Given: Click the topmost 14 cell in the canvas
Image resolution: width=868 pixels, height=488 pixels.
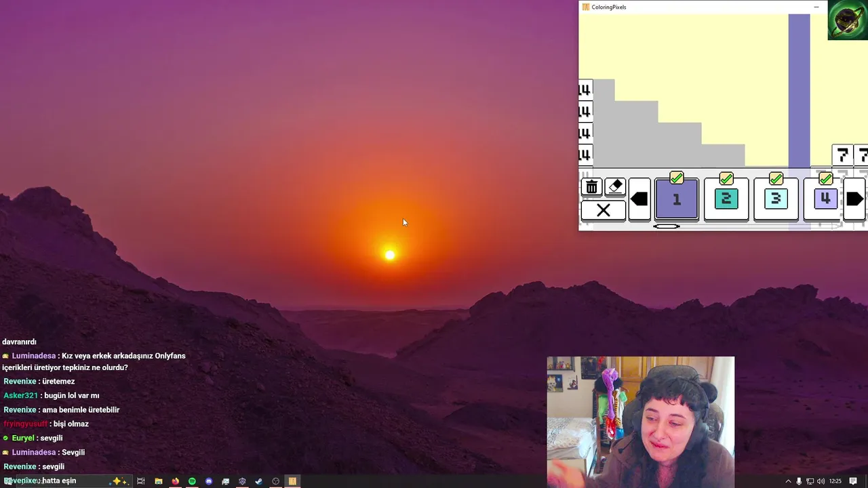Looking at the screenshot, I should [585, 90].
